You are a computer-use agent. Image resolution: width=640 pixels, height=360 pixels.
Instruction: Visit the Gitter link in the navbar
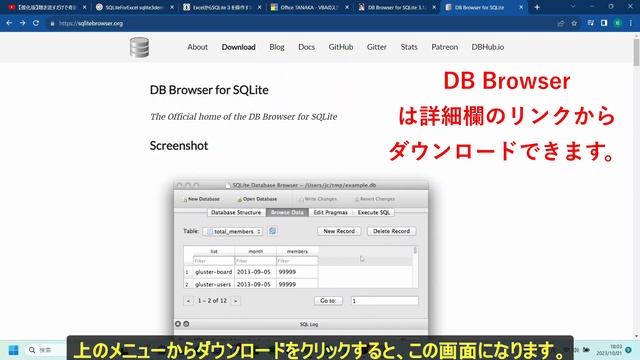377,47
